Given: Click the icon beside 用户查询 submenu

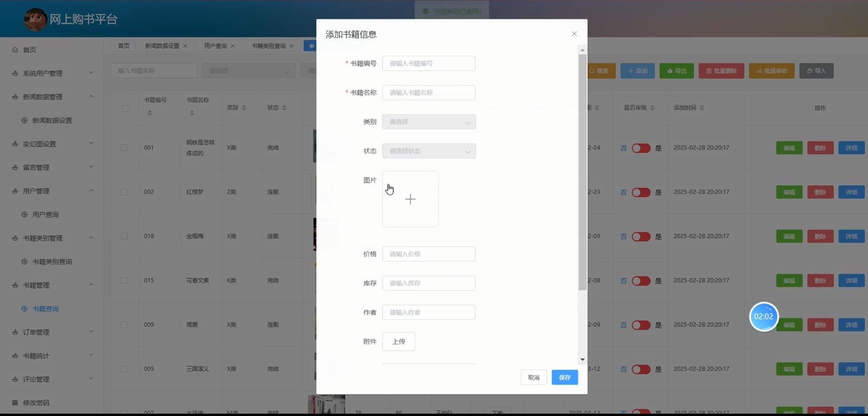Looking at the screenshot, I should (x=25, y=215).
